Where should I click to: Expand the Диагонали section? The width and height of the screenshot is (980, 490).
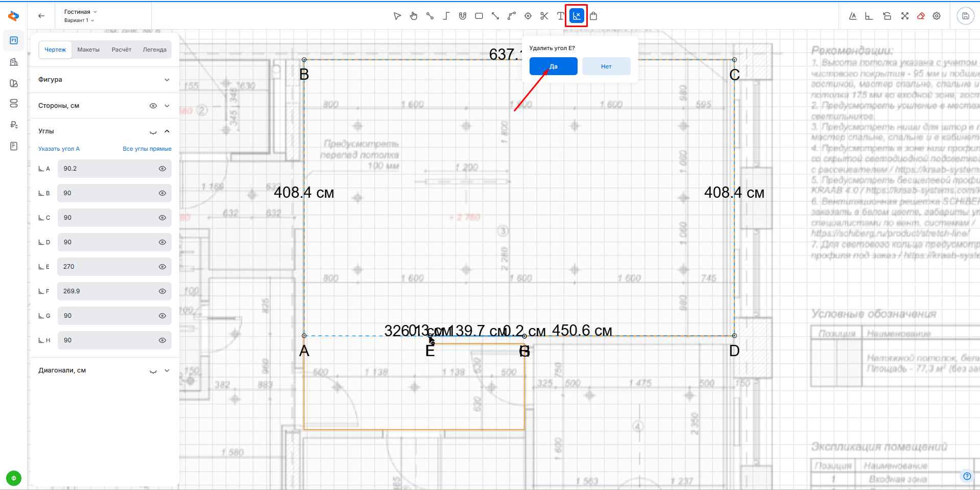167,370
